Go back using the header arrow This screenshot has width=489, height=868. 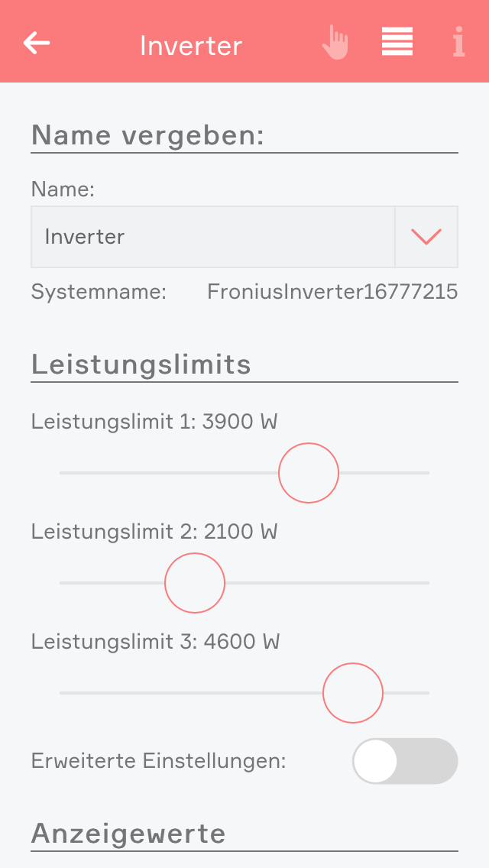pos(37,44)
